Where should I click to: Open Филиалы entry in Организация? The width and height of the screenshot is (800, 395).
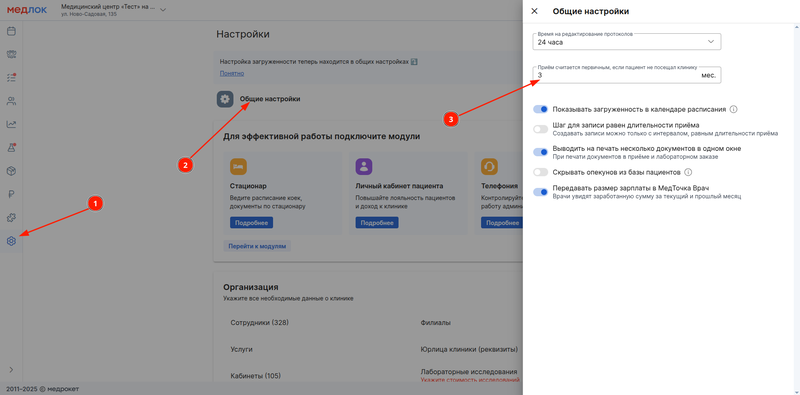pos(435,323)
